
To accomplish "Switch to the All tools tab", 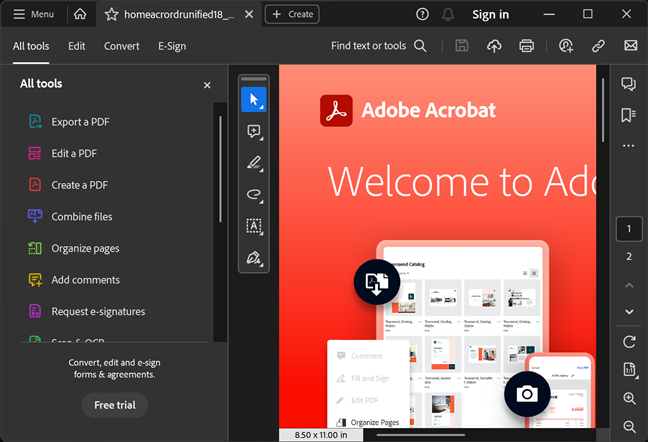I will (31, 46).
